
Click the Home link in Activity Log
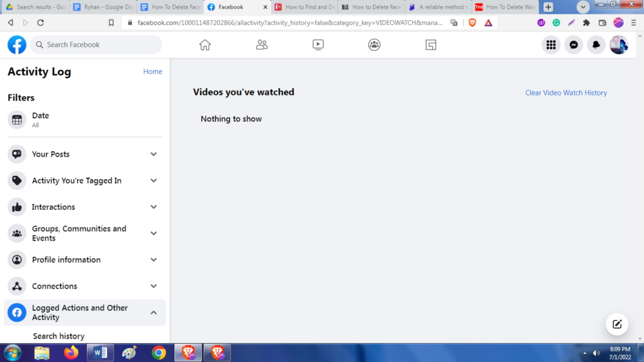(152, 72)
